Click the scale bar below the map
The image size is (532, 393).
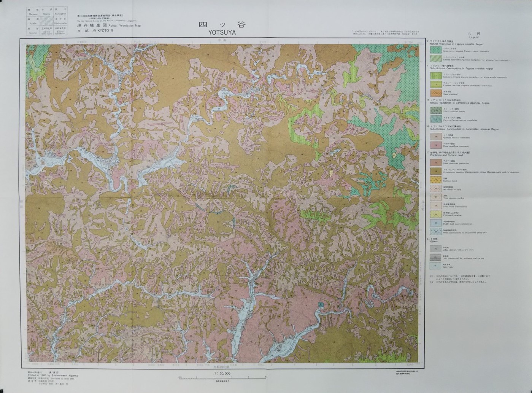click(x=222, y=378)
